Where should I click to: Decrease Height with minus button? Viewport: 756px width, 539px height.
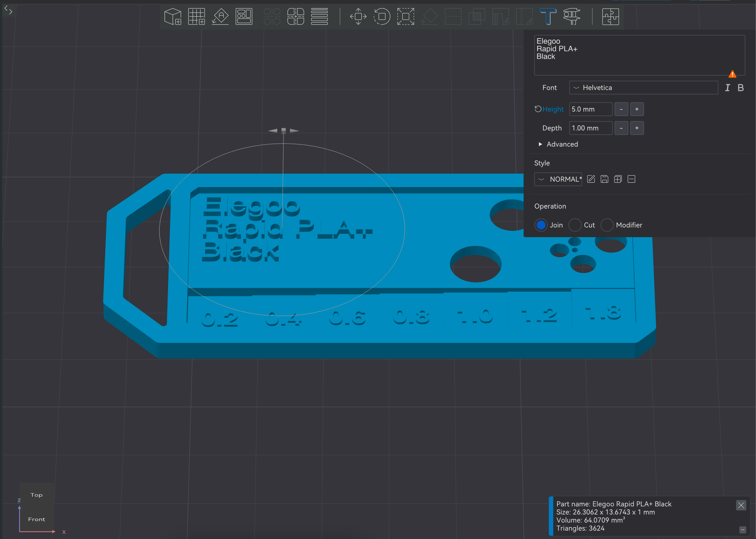pyautogui.click(x=621, y=109)
